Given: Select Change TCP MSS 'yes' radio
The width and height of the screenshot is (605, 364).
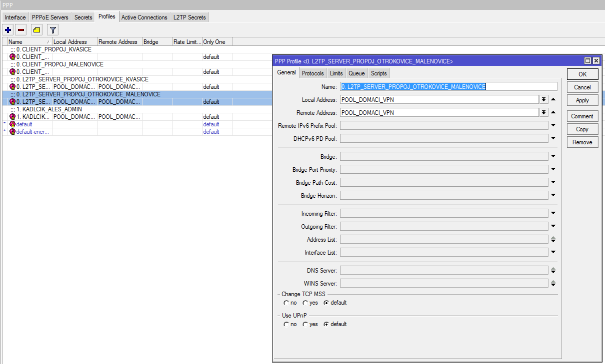Looking at the screenshot, I should coord(305,303).
